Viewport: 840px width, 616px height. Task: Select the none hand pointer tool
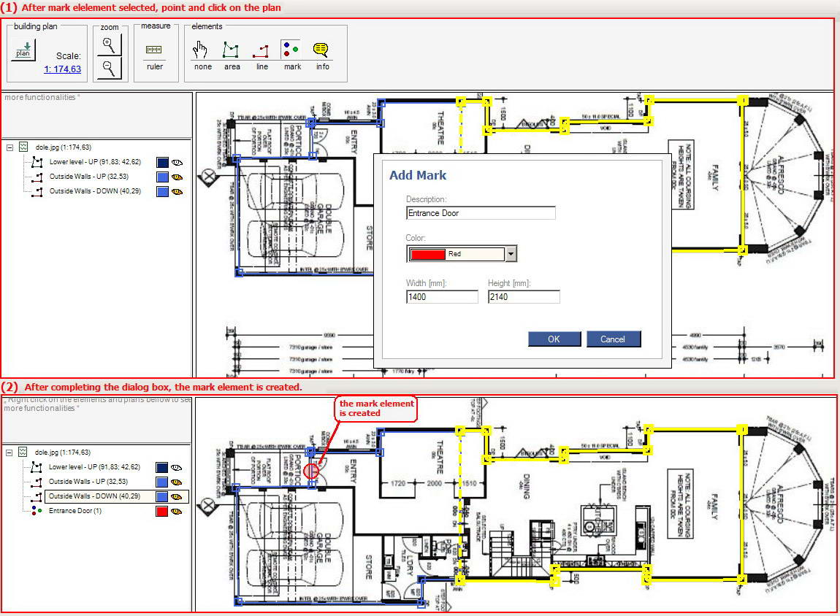[200, 50]
